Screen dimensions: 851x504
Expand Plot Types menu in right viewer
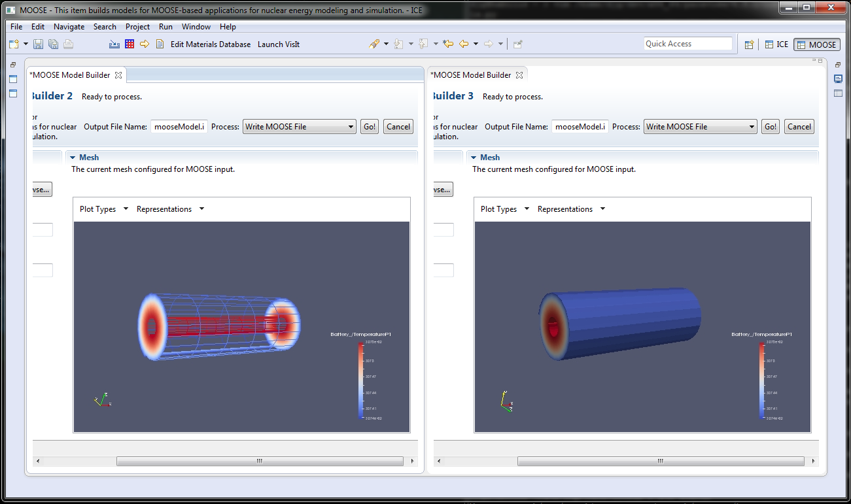point(504,209)
